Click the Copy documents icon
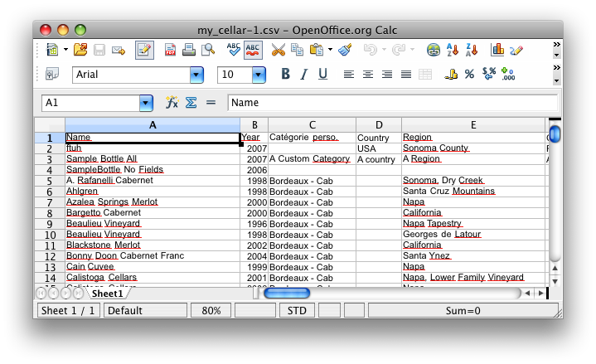The height and width of the screenshot is (364, 596). [297, 50]
